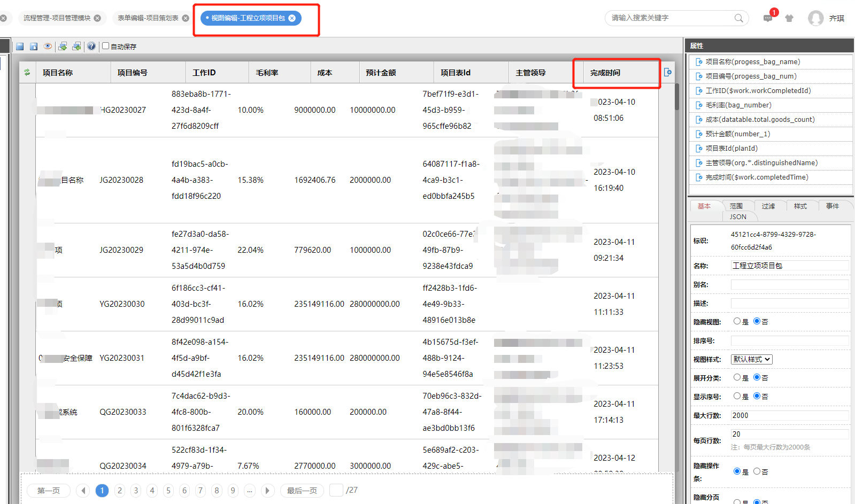Go to page 9 in pagination

pos(233,491)
